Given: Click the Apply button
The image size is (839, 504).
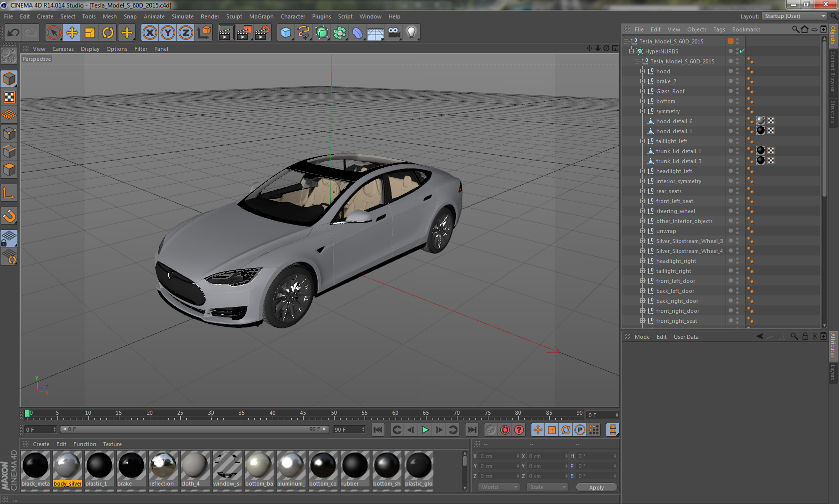Looking at the screenshot, I should coord(596,488).
